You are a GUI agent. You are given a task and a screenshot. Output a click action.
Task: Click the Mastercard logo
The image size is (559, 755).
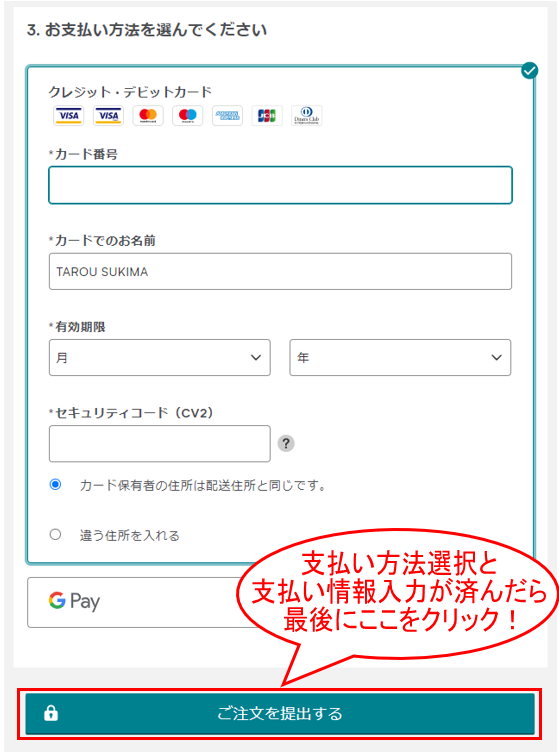(x=148, y=116)
